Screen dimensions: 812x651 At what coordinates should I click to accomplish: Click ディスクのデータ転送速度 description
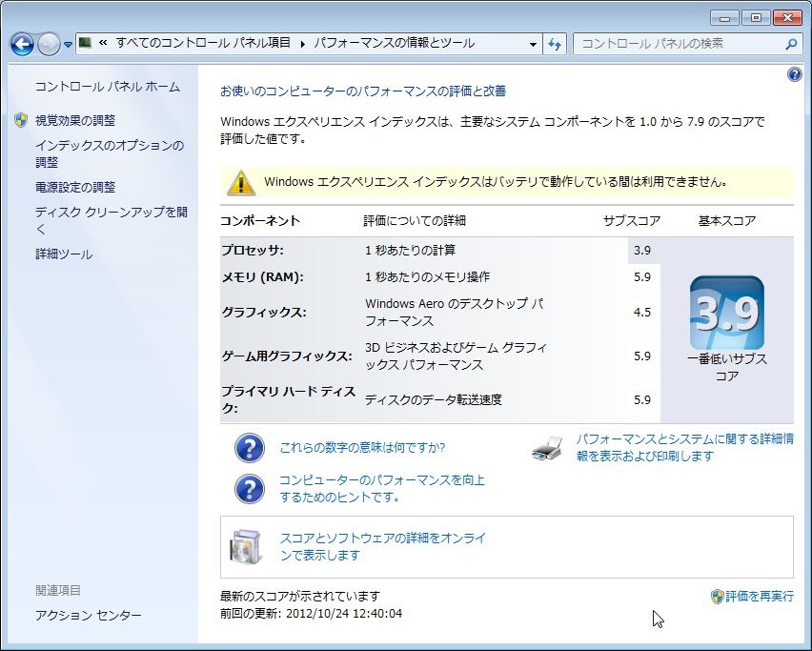[x=434, y=399]
